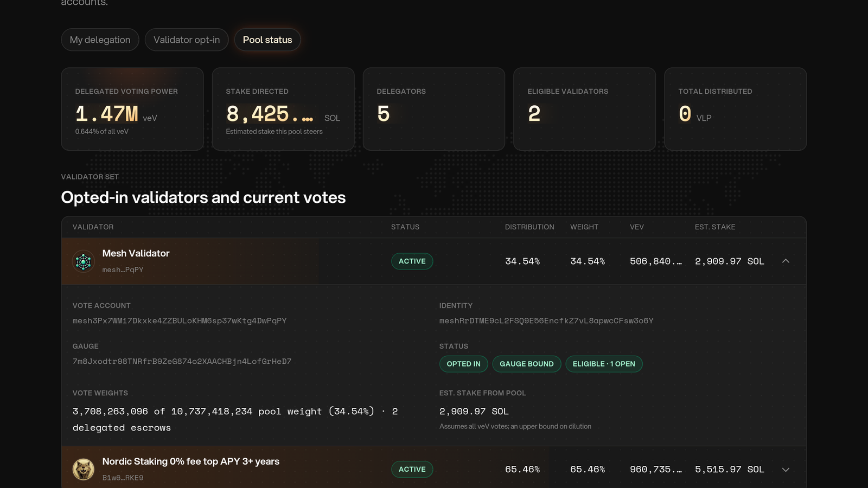Screen dimensions: 868x488
Task: Click the VEV column header
Action: [x=637, y=227]
